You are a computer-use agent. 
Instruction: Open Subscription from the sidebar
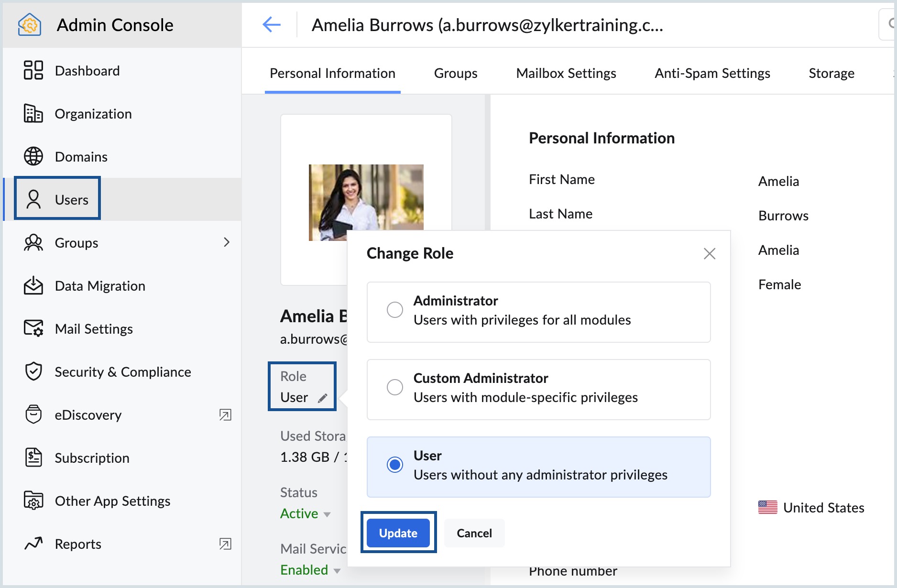[122, 457]
